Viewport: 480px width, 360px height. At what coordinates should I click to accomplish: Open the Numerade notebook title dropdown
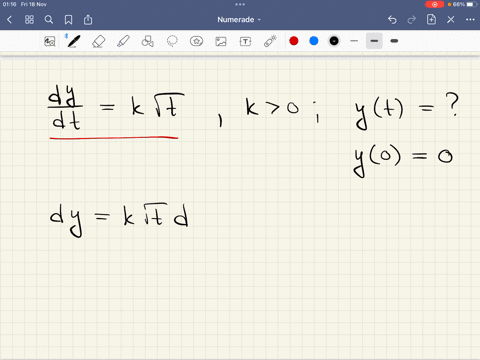point(239,20)
